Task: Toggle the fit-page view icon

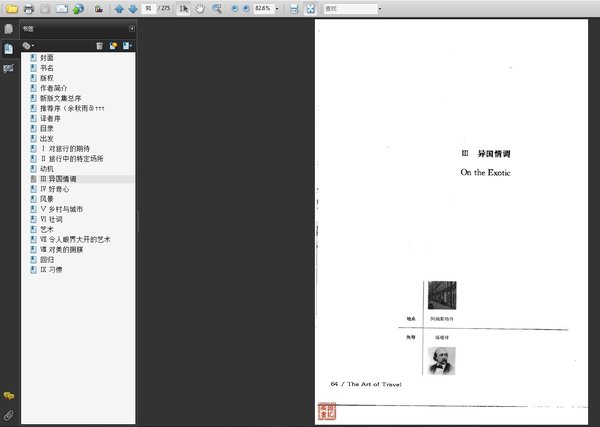Action: [x=310, y=8]
